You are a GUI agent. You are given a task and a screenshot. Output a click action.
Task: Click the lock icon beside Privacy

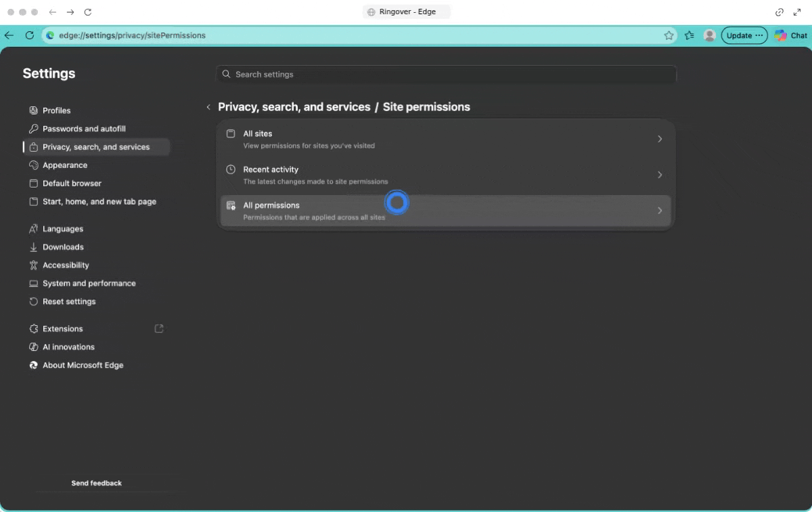pos(34,147)
